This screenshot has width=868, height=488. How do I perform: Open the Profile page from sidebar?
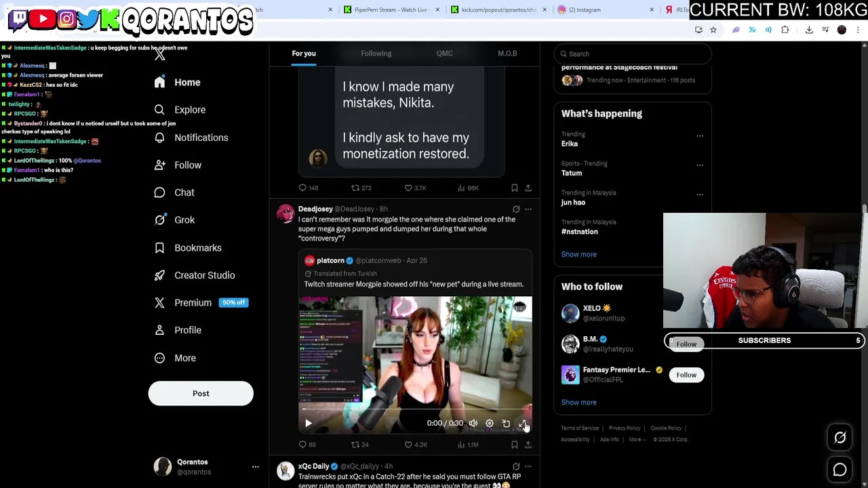[x=178, y=330]
